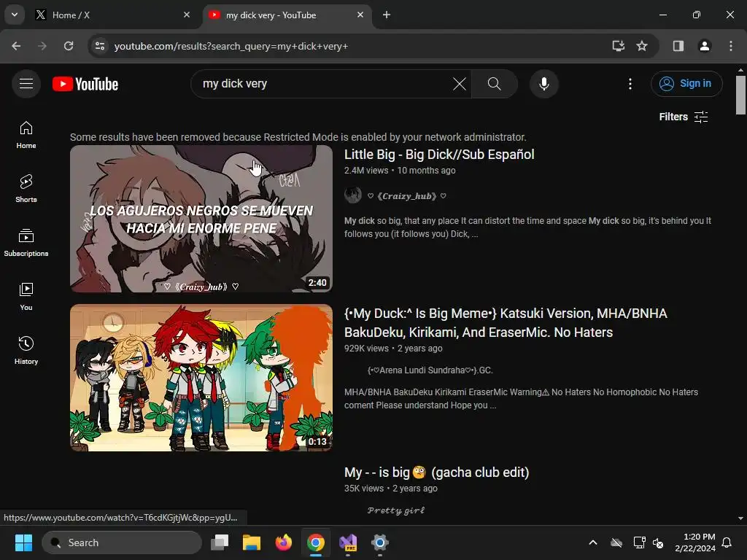This screenshot has height=560, width=747.
Task: Show hidden system tray icons
Action: click(593, 542)
